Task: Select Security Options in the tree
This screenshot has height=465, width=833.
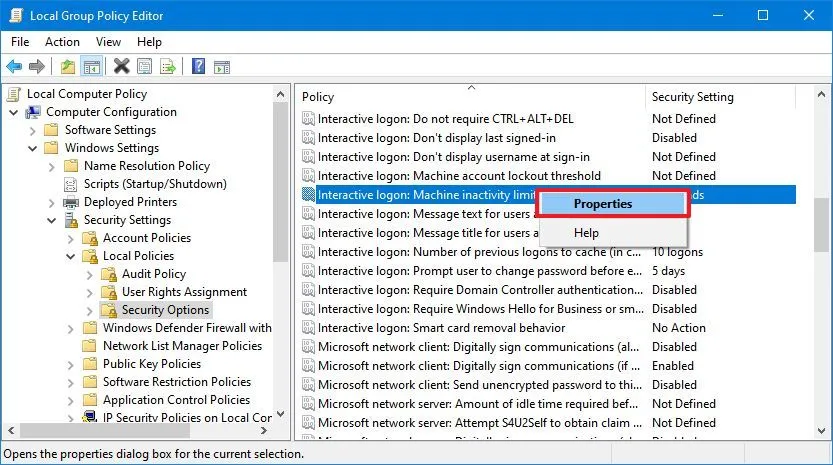Action: click(x=165, y=310)
